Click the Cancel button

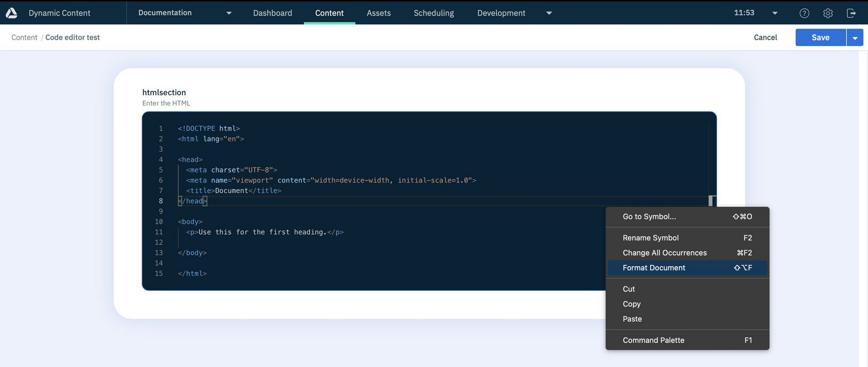pyautogui.click(x=765, y=37)
